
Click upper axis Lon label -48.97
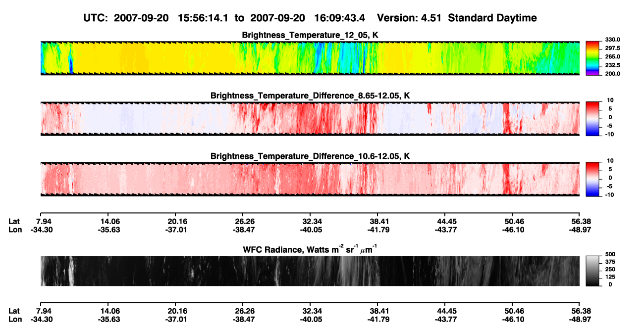581,230
